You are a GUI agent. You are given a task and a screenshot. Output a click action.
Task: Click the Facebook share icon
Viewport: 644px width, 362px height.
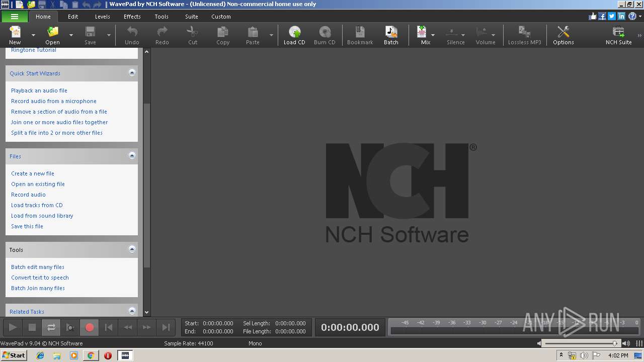602,16
